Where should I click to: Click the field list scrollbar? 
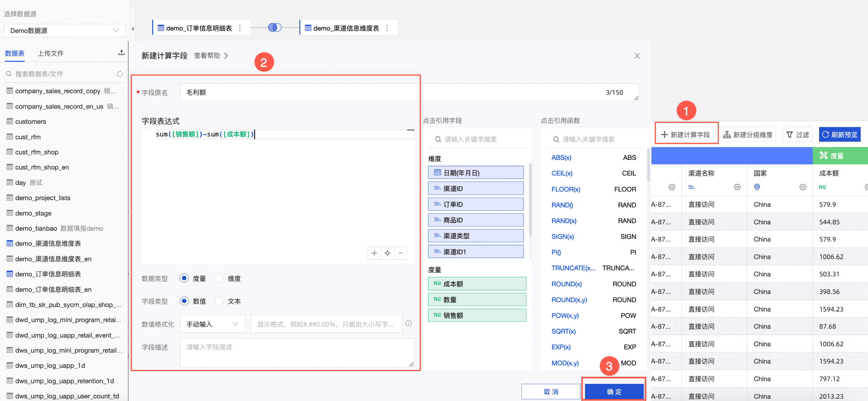(530, 199)
